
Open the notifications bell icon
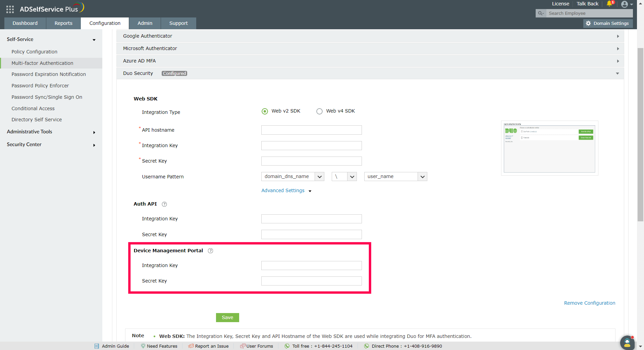click(x=610, y=4)
